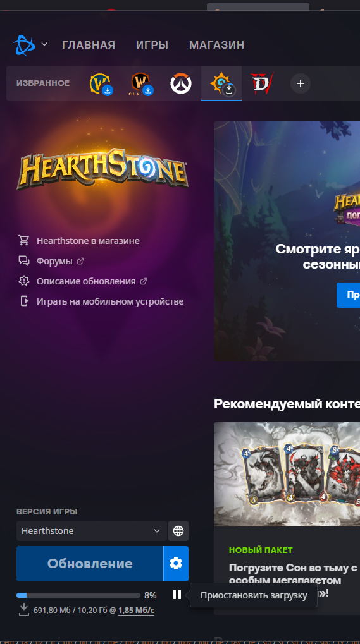Pause the download with pause button

(x=177, y=595)
